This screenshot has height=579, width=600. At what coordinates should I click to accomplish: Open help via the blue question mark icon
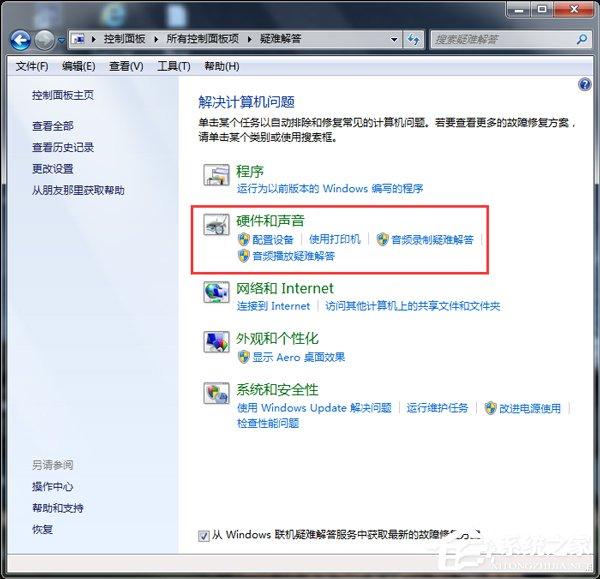[585, 86]
